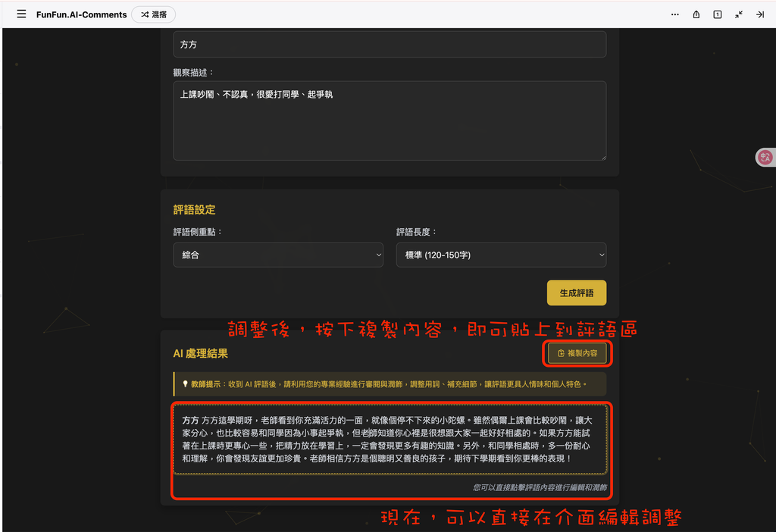Expand the 綜合 focus selector options

click(x=278, y=255)
